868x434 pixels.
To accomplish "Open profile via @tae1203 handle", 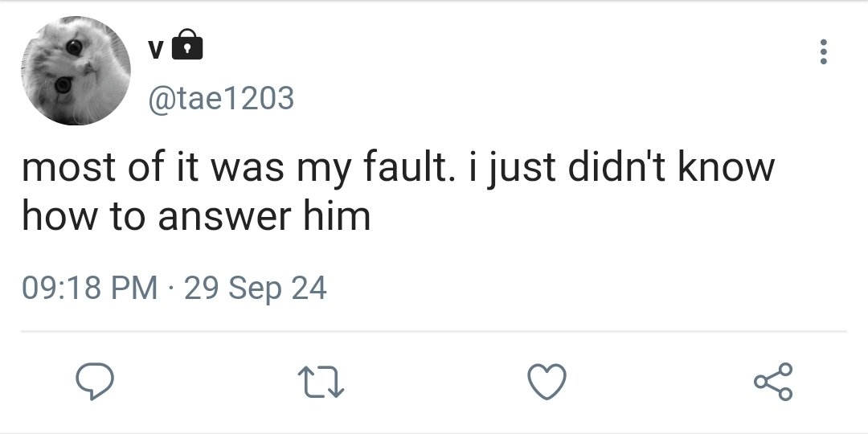I will 220,99.
